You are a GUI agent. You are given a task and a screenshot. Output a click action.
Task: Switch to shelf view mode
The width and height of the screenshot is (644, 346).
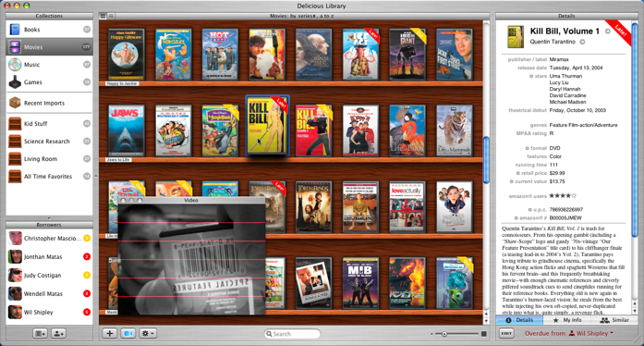[103, 16]
